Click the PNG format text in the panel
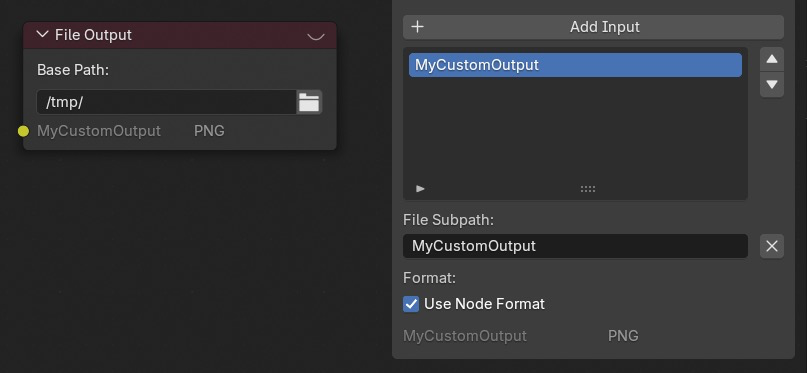 click(x=623, y=336)
